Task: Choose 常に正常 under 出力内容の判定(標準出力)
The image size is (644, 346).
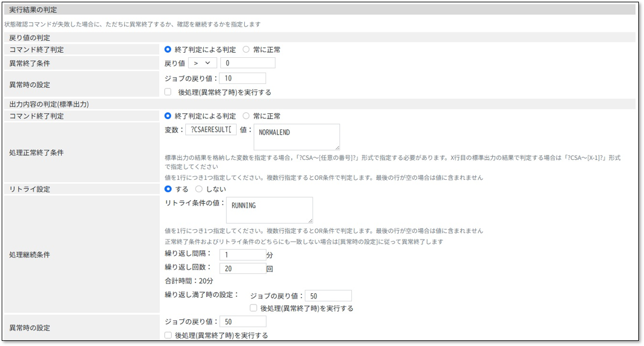Action: coord(246,116)
